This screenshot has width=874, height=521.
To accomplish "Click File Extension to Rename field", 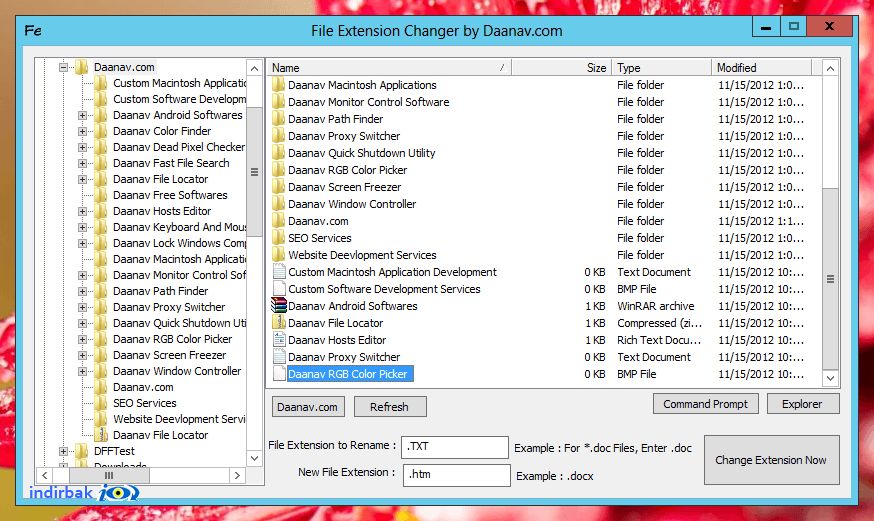I will [x=455, y=447].
